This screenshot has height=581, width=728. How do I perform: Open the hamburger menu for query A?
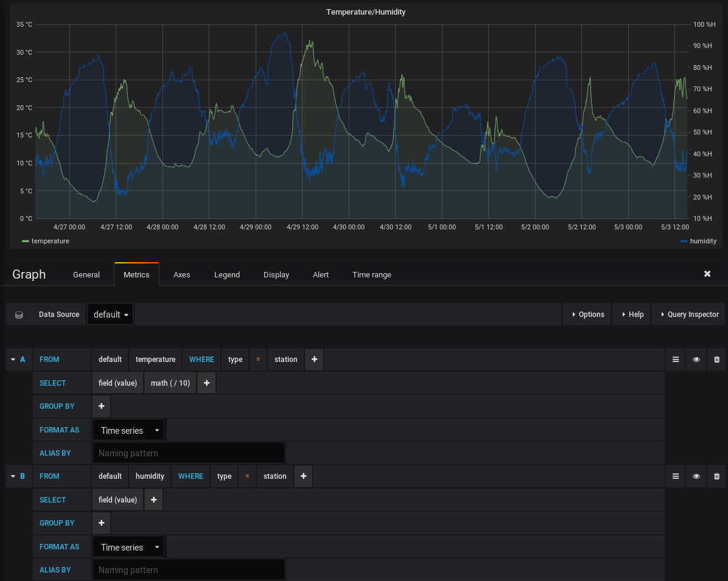pyautogui.click(x=675, y=360)
